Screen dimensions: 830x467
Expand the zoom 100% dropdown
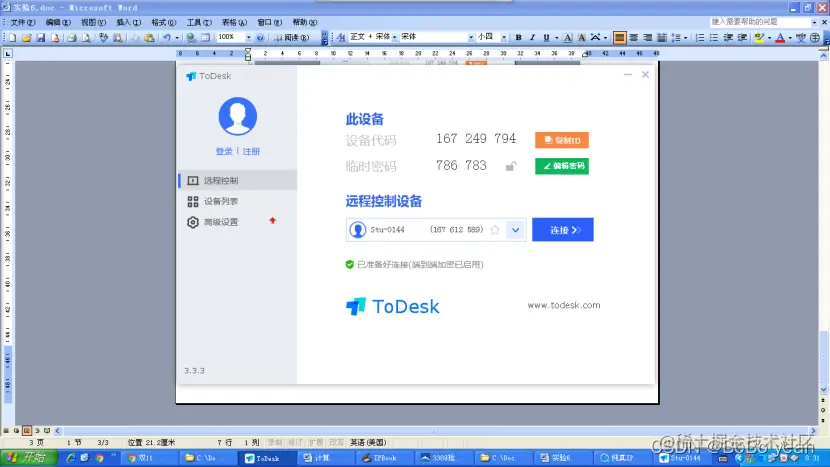248,38
